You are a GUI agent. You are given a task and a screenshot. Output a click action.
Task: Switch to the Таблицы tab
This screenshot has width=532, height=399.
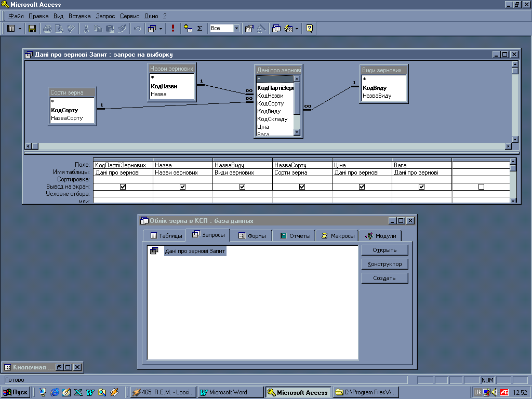(x=166, y=236)
